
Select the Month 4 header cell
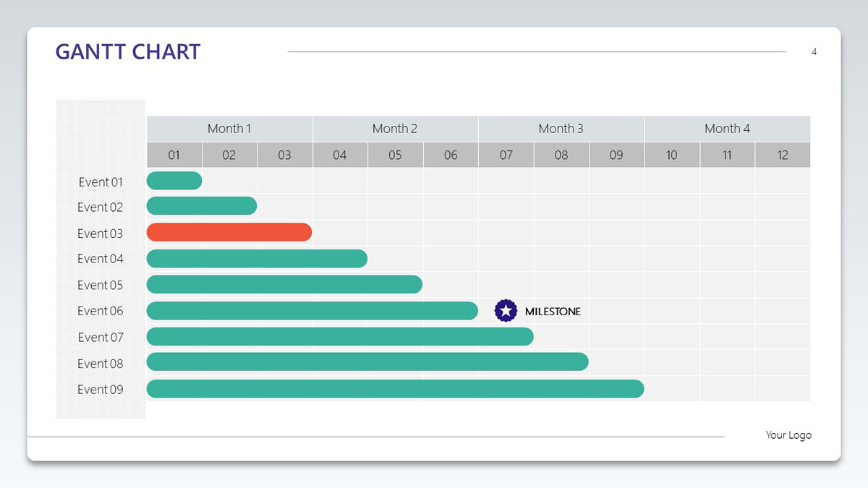pyautogui.click(x=728, y=129)
